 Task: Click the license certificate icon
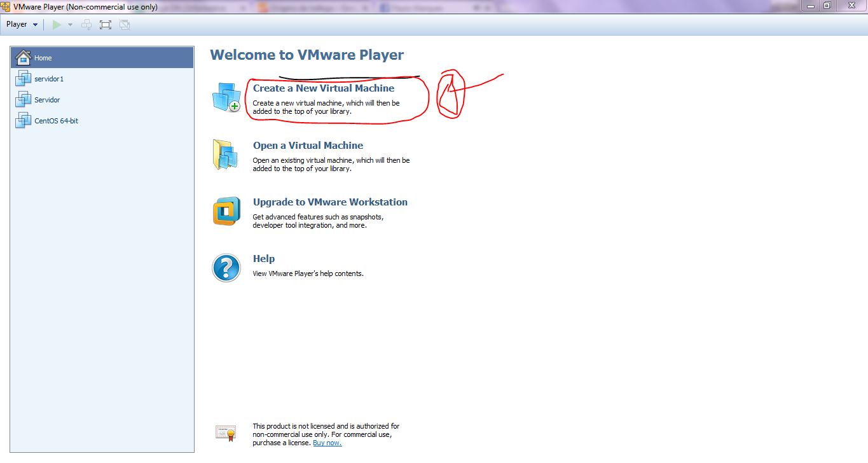226,433
